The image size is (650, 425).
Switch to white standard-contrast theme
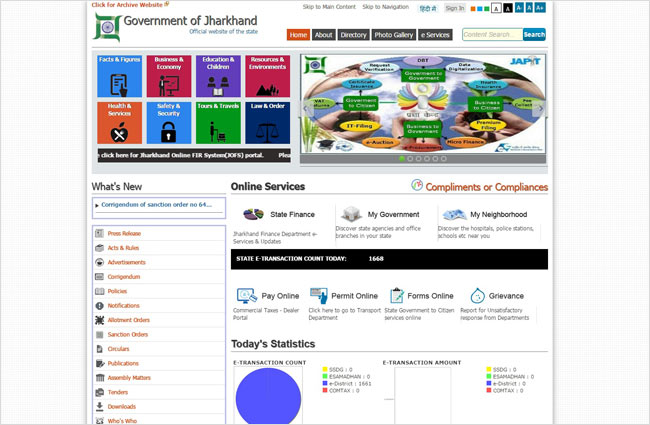(x=496, y=8)
